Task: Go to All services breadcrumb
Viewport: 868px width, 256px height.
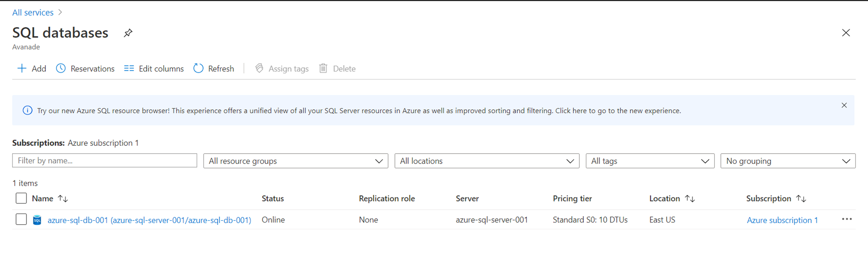Action: pos(33,13)
